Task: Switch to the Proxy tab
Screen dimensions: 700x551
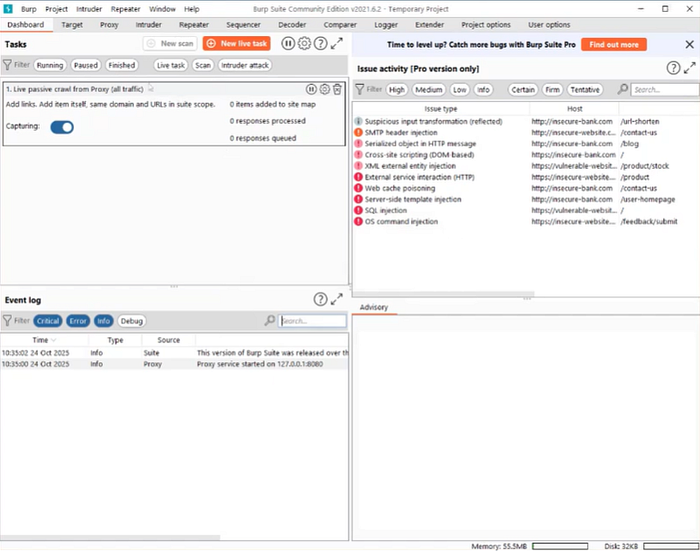Action: tap(109, 25)
